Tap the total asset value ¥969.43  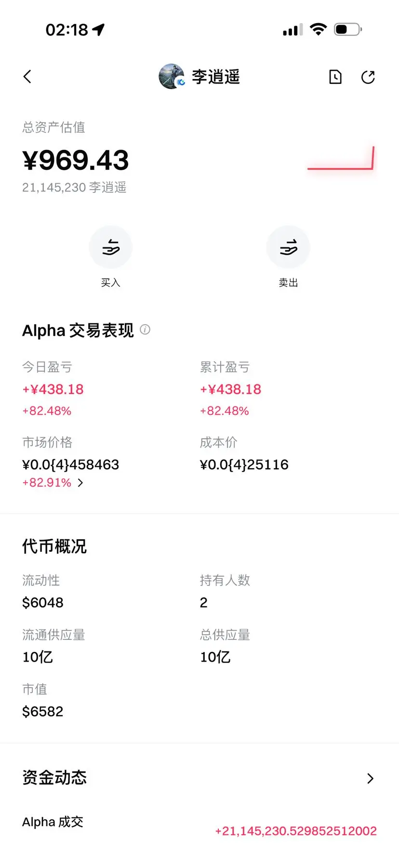click(x=76, y=160)
